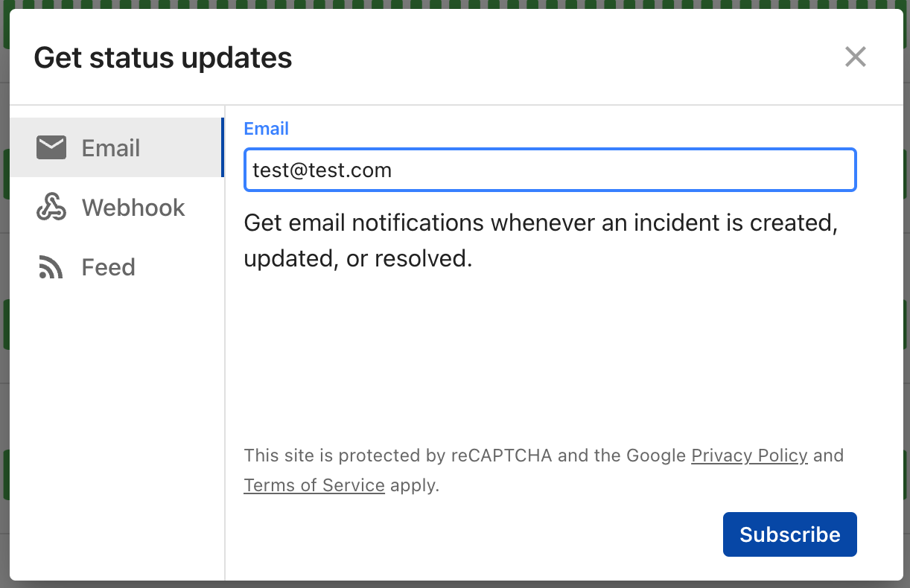Click the blue Subscribe button
This screenshot has height=588, width=910.
pos(790,534)
